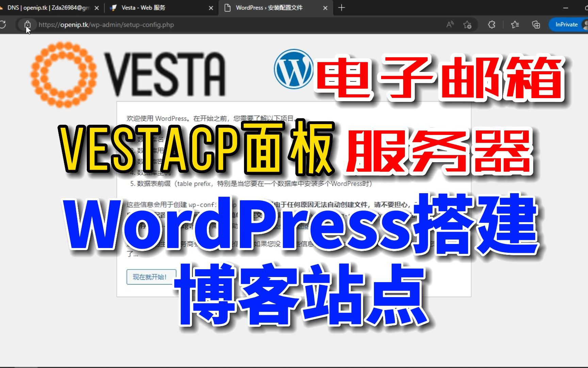Add page to favorites star icon
The image size is (588, 368).
468,25
